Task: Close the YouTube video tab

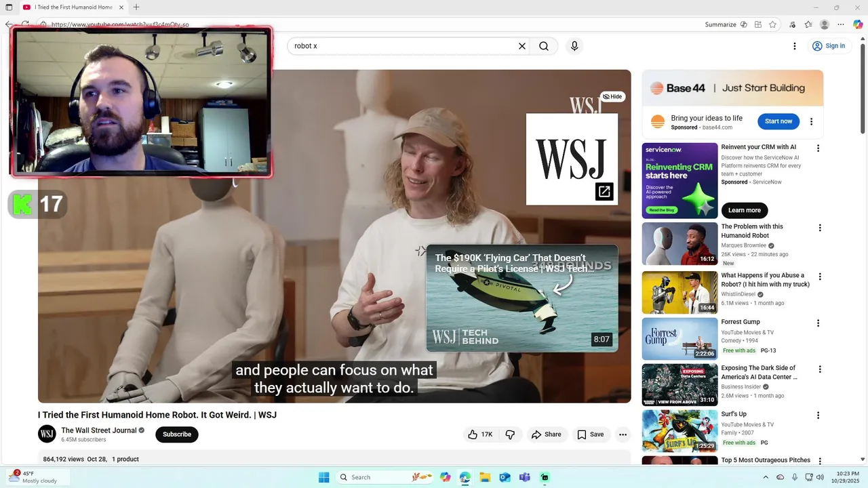Action: coord(122,7)
